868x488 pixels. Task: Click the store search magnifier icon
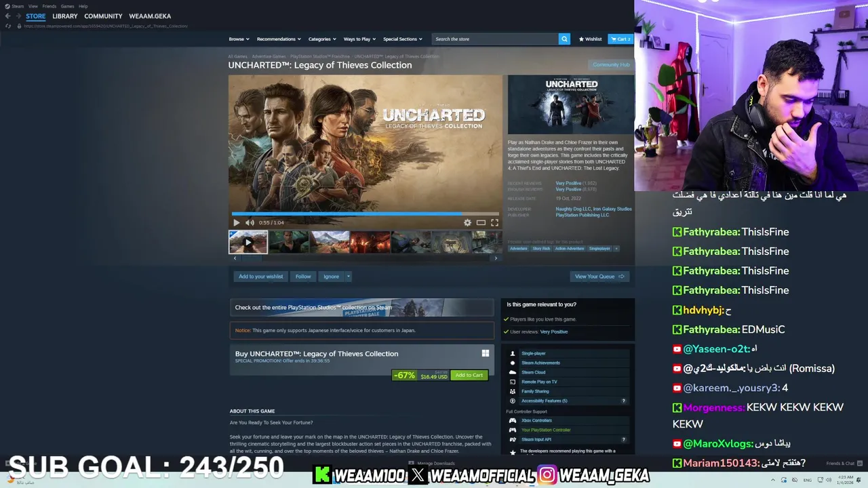click(564, 39)
